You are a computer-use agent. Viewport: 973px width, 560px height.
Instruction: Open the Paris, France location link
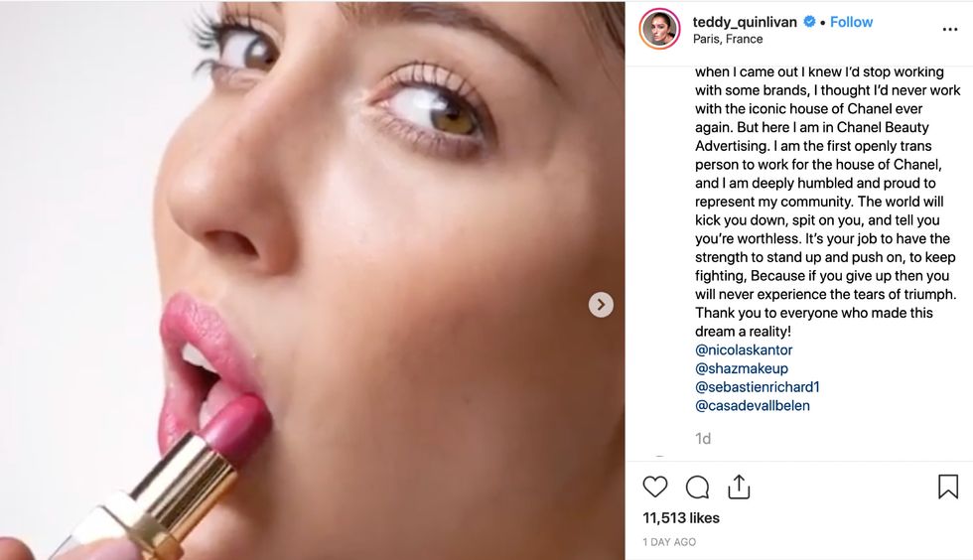point(728,39)
